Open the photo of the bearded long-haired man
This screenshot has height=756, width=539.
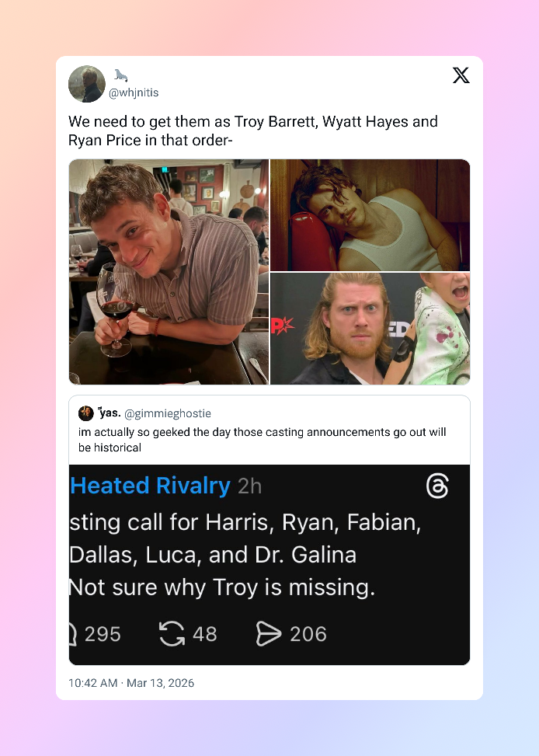370,329
